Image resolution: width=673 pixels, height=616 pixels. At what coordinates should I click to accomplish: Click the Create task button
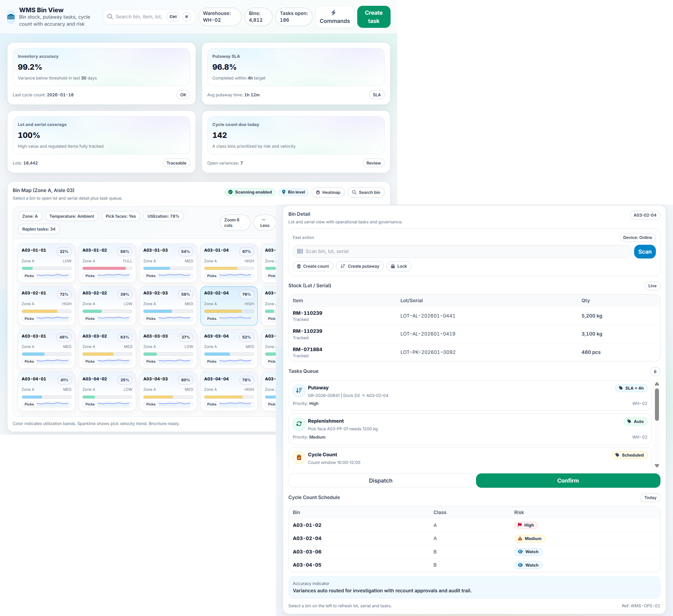click(373, 17)
